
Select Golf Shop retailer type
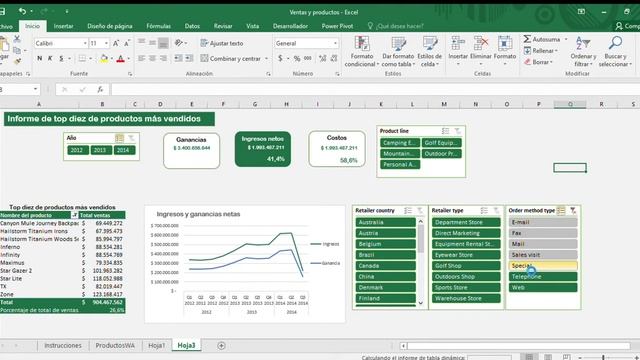(x=466, y=266)
